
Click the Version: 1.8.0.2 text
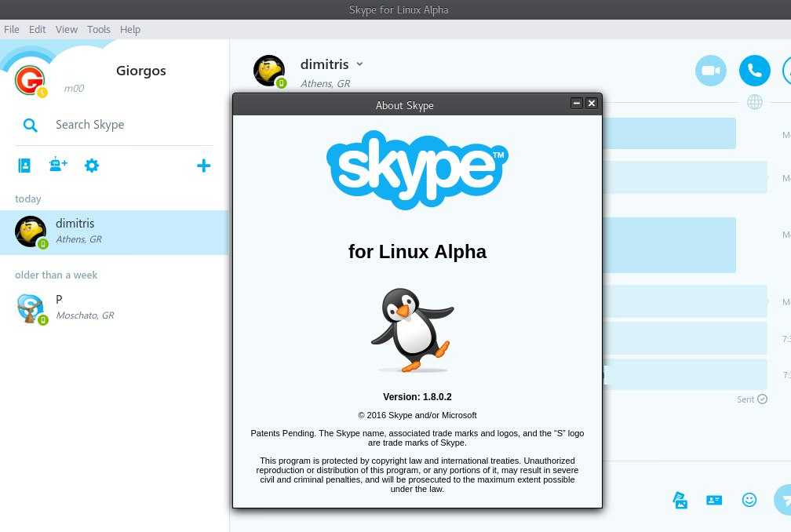pyautogui.click(x=417, y=397)
